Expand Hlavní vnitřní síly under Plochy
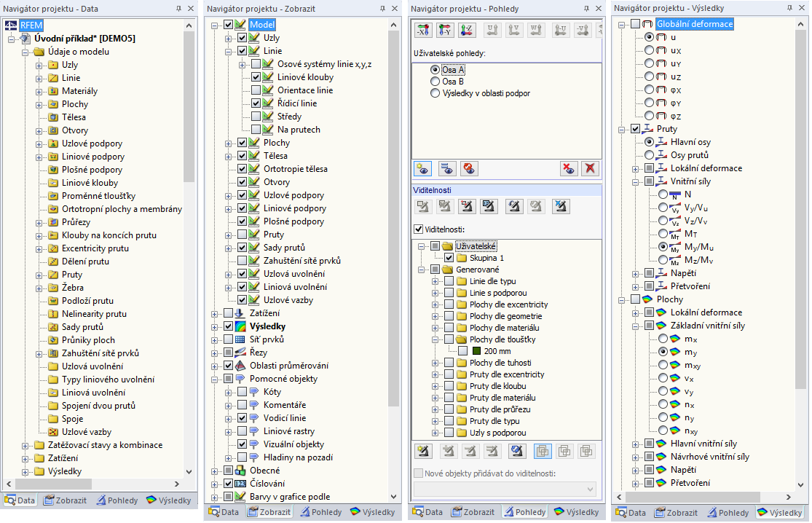This screenshot has height=523, width=812. (x=636, y=444)
